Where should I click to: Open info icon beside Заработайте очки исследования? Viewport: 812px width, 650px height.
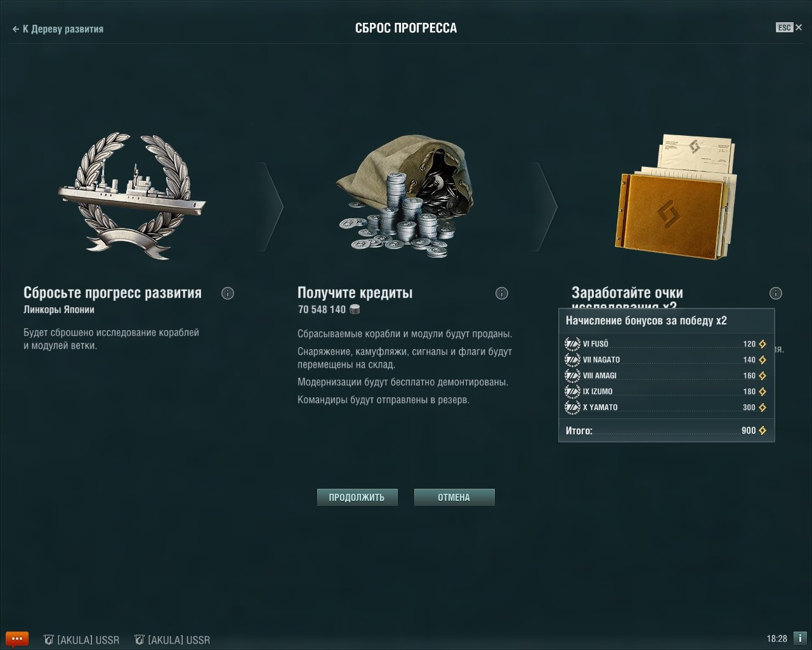pyautogui.click(x=776, y=293)
